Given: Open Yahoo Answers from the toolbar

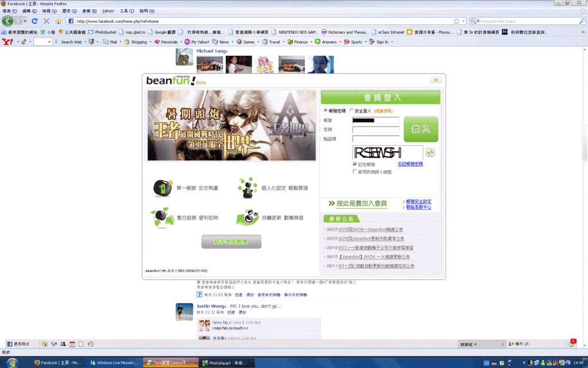Looking at the screenshot, I should point(326,42).
